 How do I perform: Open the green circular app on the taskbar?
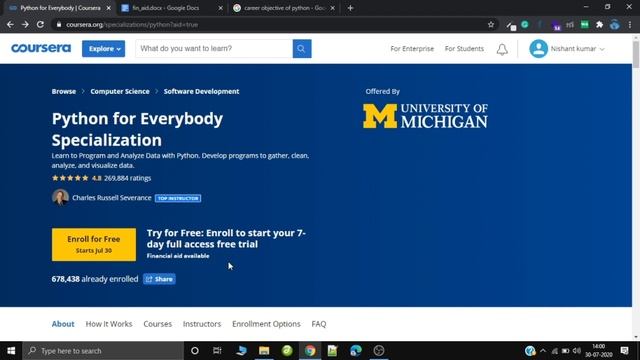287,351
